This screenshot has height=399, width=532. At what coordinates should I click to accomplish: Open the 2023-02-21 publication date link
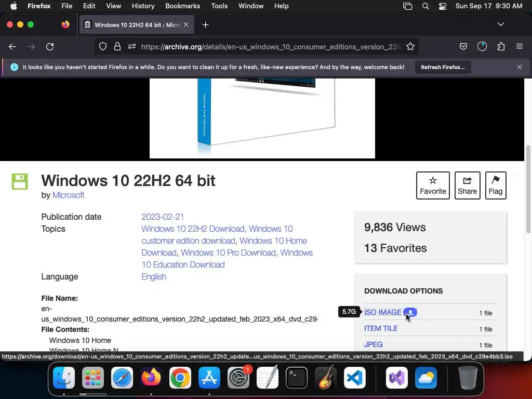tap(163, 217)
